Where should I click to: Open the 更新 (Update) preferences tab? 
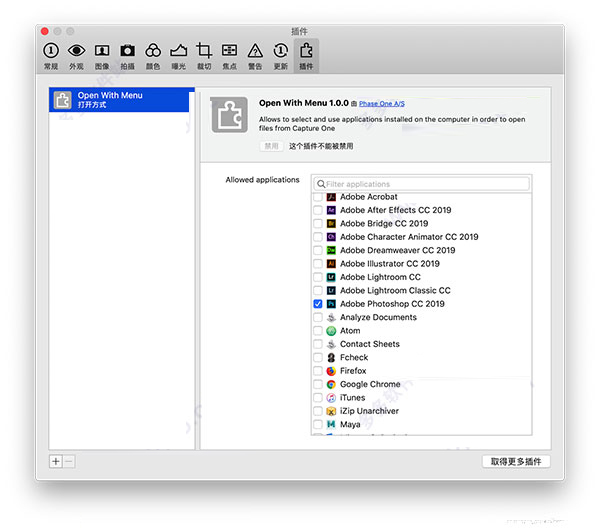(280, 56)
